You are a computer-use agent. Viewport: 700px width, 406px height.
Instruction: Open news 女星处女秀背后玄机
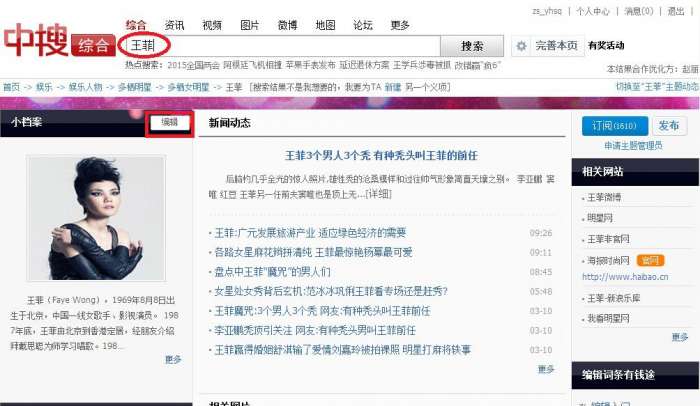[331, 291]
